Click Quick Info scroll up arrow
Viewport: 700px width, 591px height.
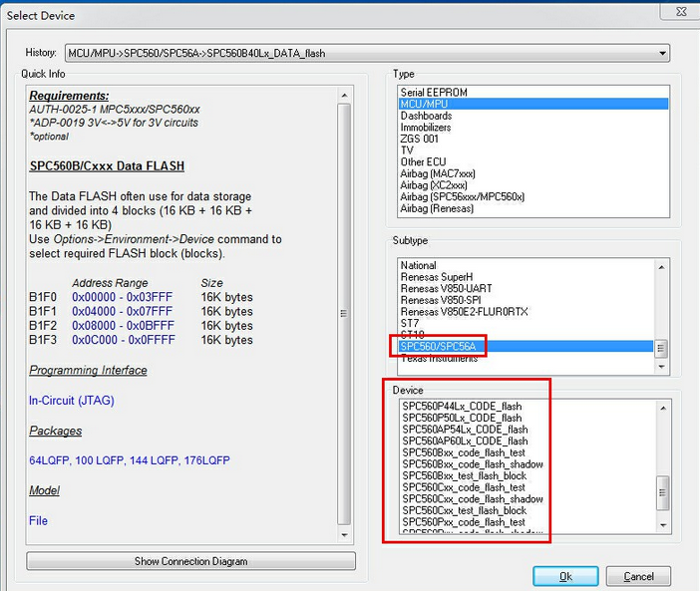tap(344, 96)
